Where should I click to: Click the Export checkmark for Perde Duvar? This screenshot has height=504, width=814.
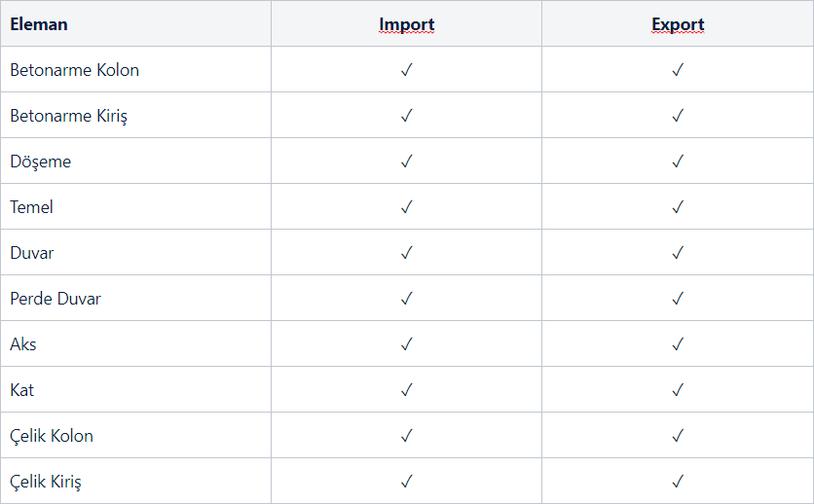pos(678,299)
